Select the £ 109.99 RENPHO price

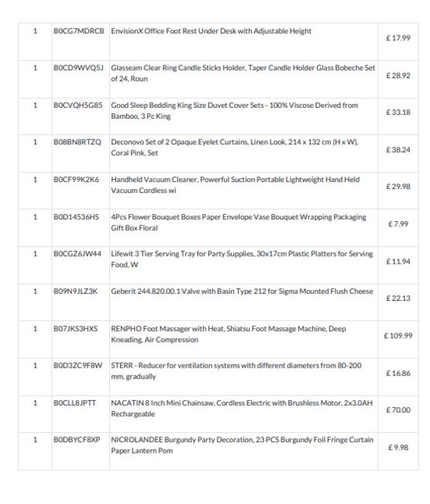coord(398,336)
